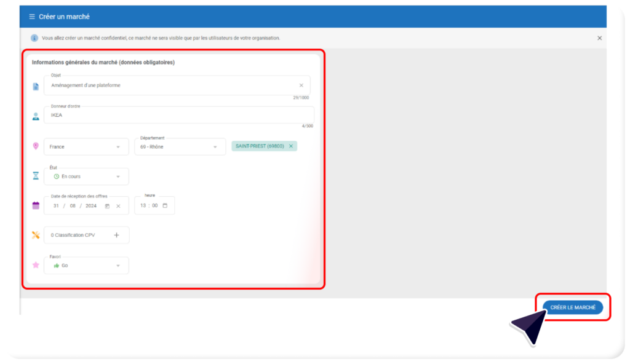Click into the Donneur d'ordre field
The width and height of the screenshot is (630, 364).
click(178, 115)
